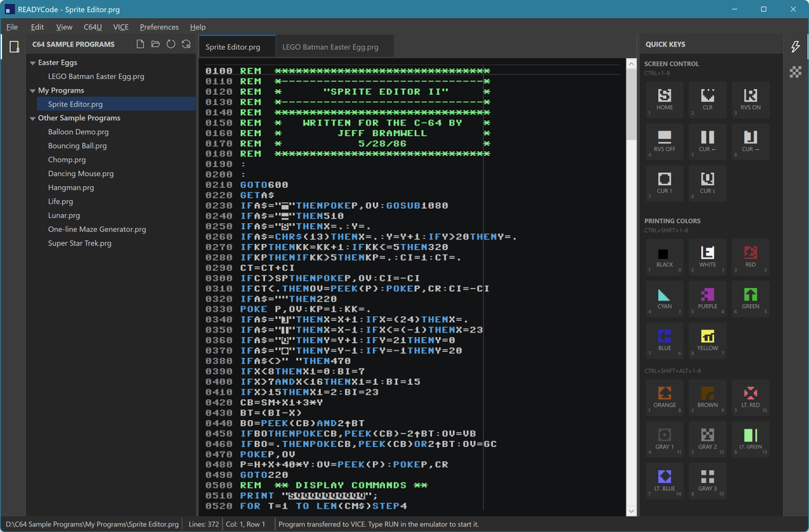Collapse the Easter Eggs folder
Viewport: 809px width, 532px height.
[32, 63]
